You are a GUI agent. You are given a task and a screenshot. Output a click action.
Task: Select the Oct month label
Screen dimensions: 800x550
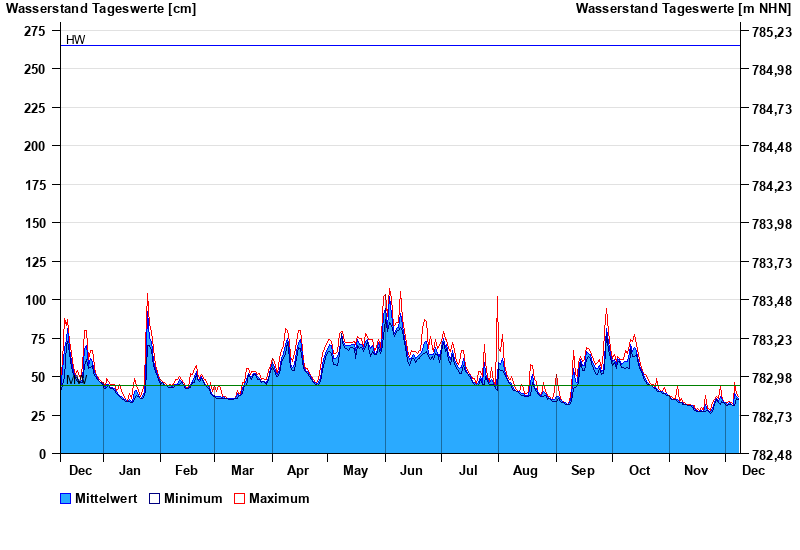point(639,470)
